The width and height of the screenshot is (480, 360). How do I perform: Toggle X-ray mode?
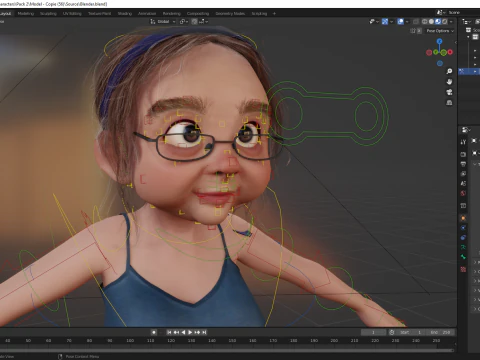click(x=416, y=22)
